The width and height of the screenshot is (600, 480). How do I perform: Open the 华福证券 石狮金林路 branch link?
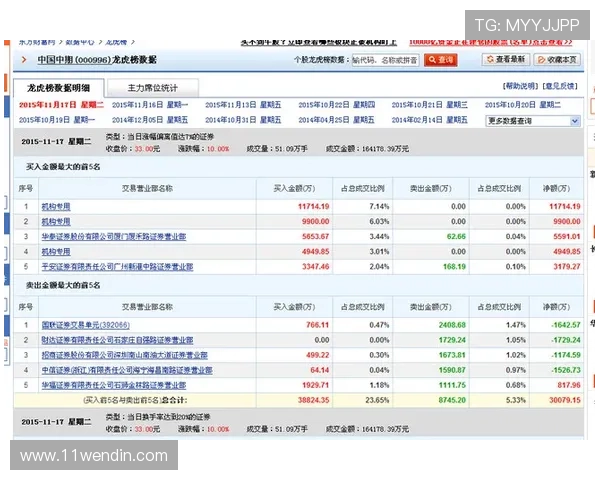point(114,385)
